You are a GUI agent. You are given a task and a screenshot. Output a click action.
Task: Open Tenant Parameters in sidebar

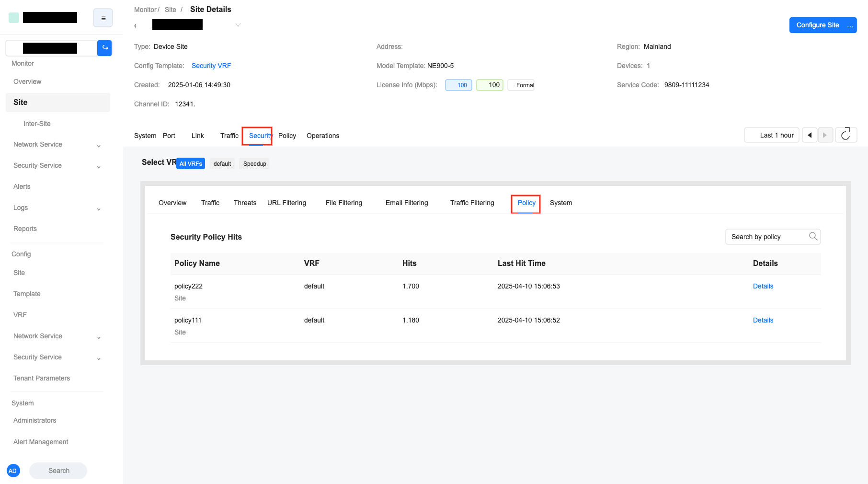point(42,379)
